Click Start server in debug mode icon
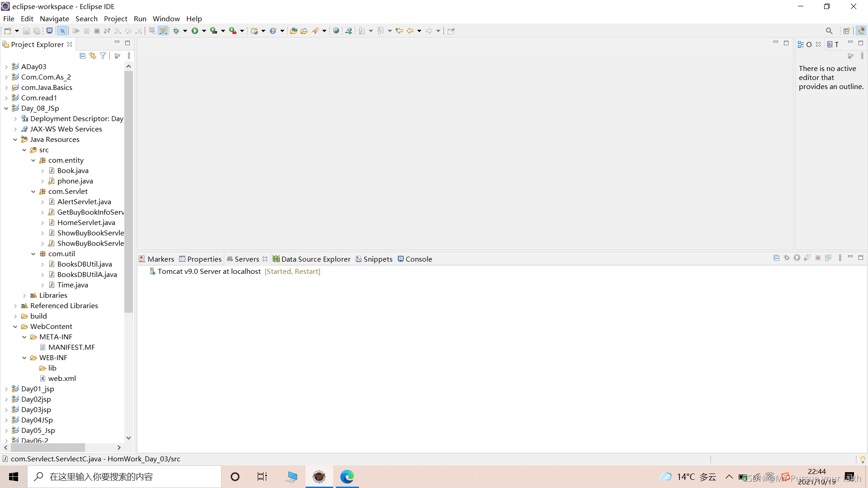This screenshot has width=868, height=488. (x=787, y=258)
